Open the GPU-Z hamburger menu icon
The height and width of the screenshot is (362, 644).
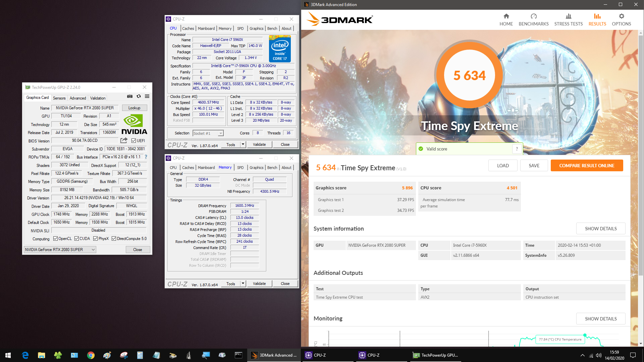[x=147, y=97]
